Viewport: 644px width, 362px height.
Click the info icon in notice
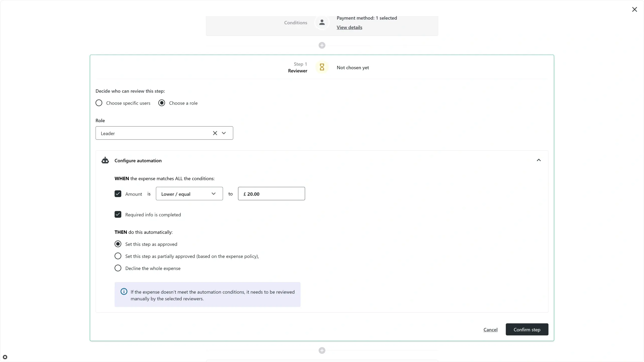[124, 292]
